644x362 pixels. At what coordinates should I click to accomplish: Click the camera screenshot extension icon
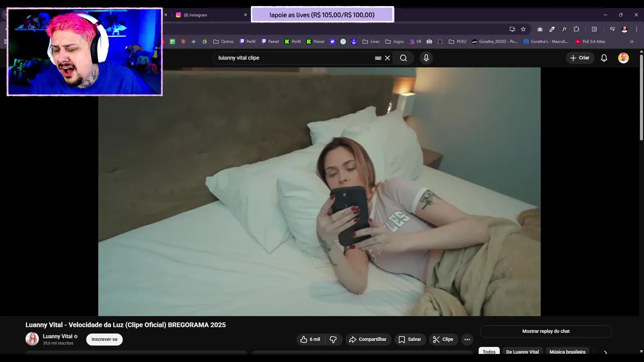pos(540,29)
